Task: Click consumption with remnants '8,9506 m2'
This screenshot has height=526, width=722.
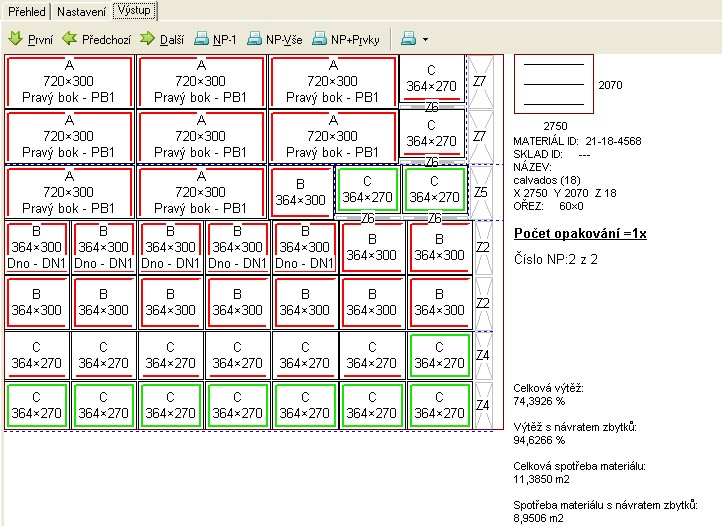Action: coord(538,519)
